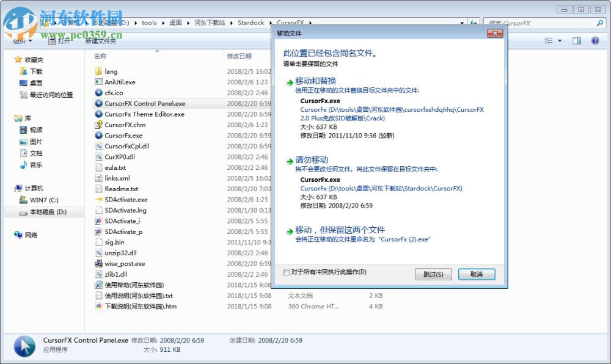Click the cfx.ico cursor file icon
Image resolution: width=611 pixels, height=364 pixels.
[x=99, y=93]
